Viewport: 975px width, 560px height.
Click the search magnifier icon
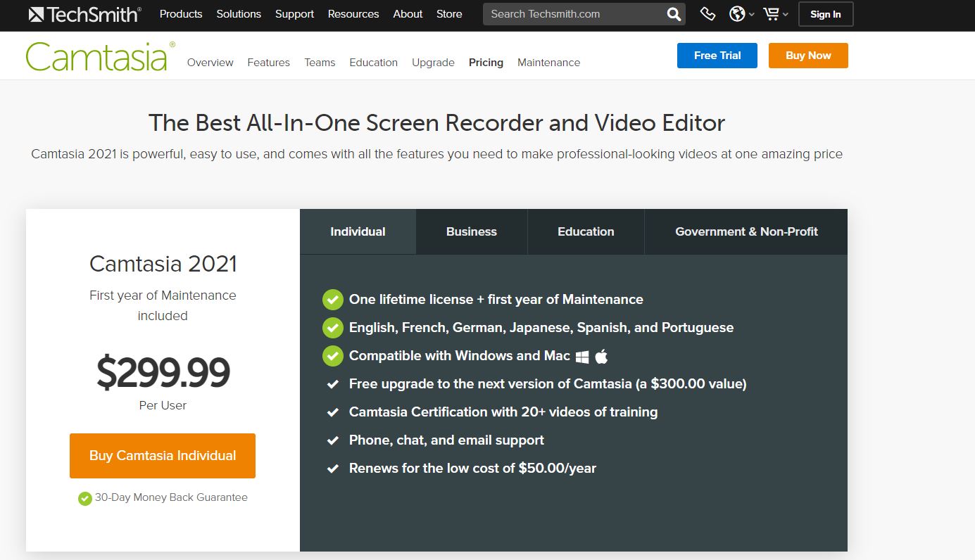[x=674, y=14]
